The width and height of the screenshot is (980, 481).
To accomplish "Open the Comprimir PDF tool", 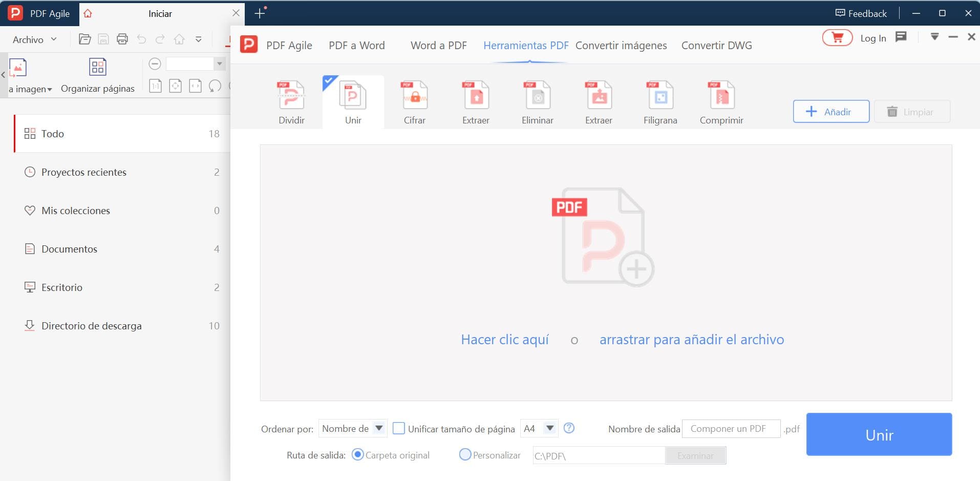I will pyautogui.click(x=721, y=102).
